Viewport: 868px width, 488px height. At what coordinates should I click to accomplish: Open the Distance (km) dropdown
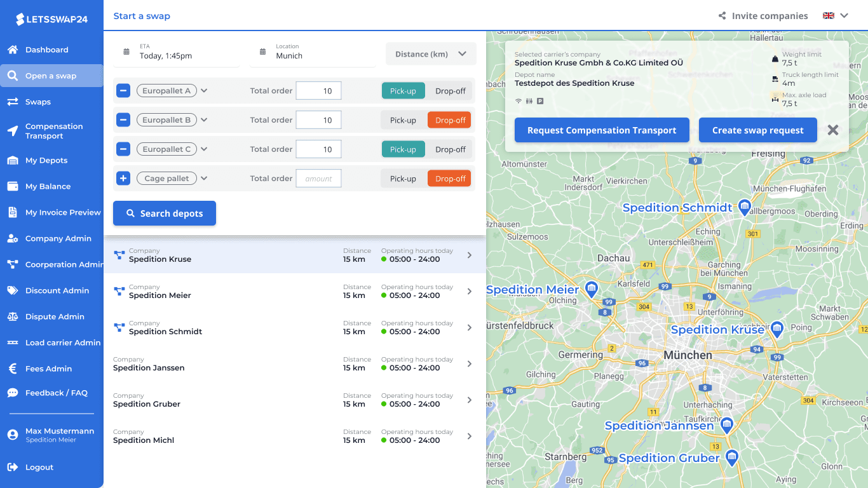click(x=431, y=54)
